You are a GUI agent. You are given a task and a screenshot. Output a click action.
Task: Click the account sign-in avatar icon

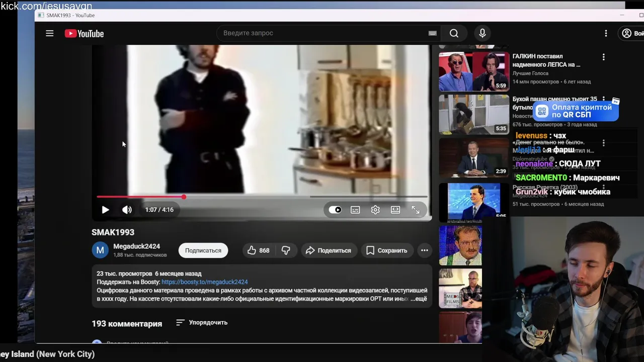point(626,33)
